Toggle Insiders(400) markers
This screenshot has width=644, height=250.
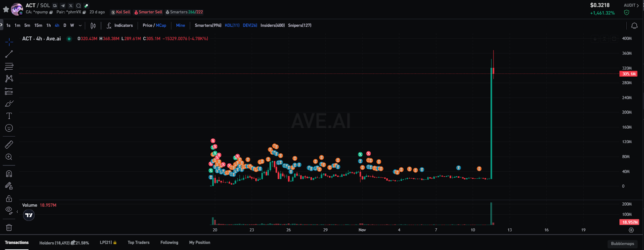click(272, 25)
